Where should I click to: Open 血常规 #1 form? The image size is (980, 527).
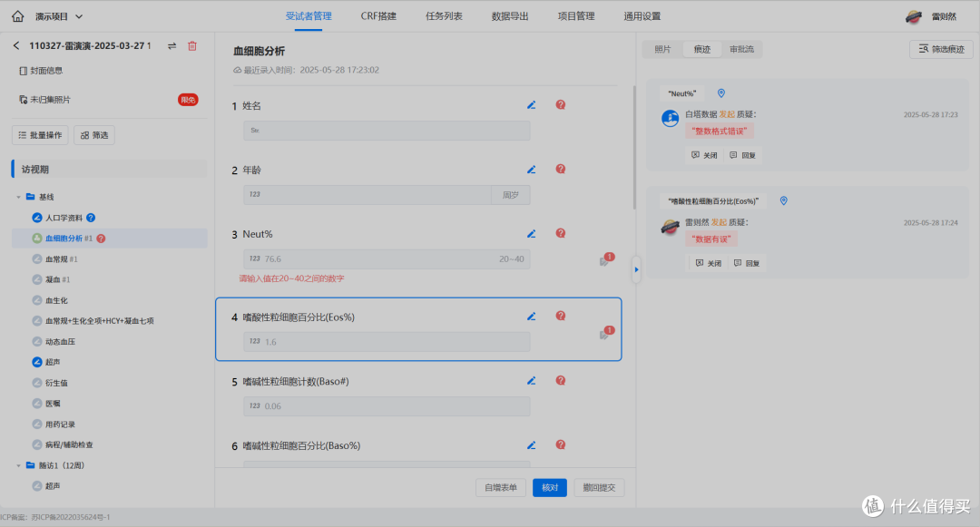point(61,259)
